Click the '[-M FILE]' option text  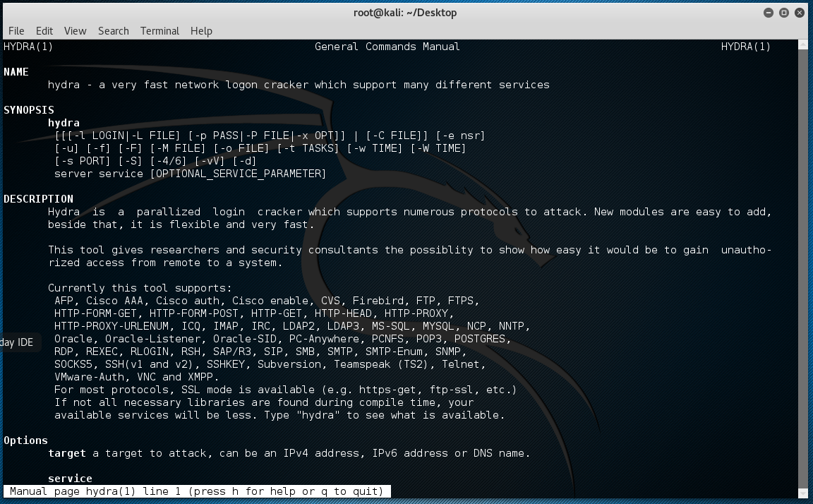[178, 148]
